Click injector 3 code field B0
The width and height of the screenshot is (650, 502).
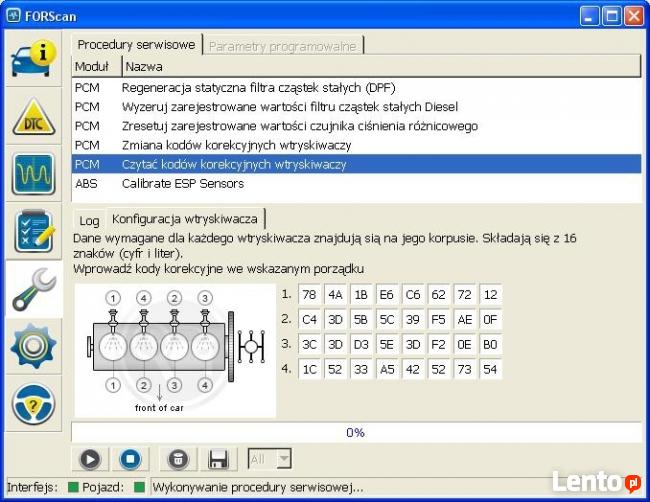(x=490, y=344)
